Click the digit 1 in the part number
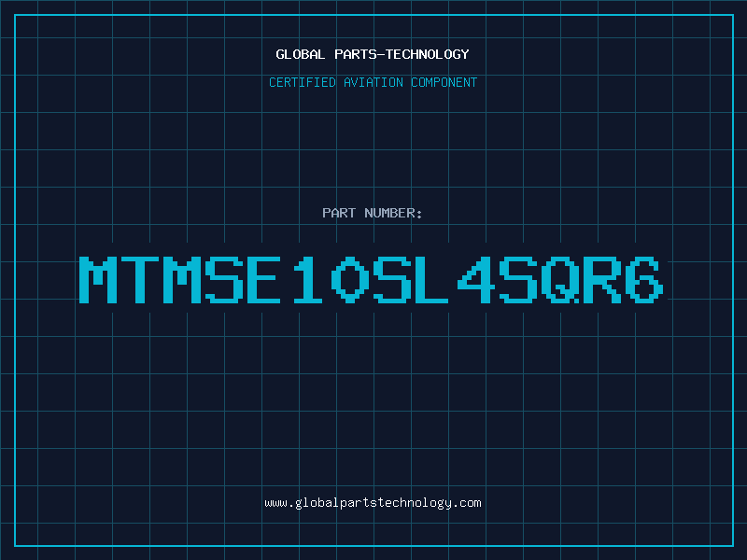Screen dimensions: 747x560 pos(307,279)
